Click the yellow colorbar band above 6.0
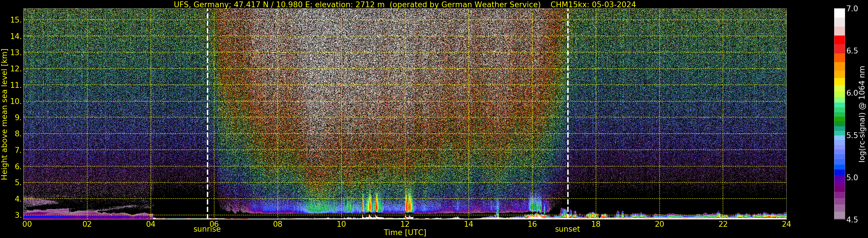This screenshot has height=238, width=868. click(839, 81)
